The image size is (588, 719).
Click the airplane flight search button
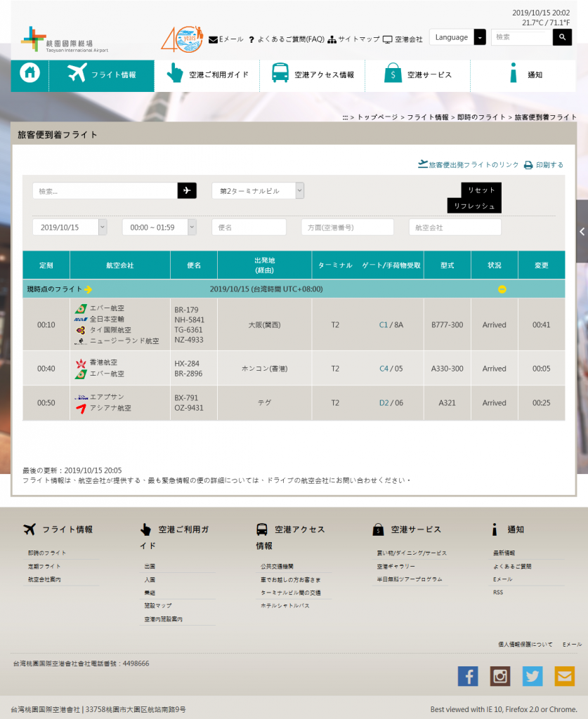pos(187,190)
